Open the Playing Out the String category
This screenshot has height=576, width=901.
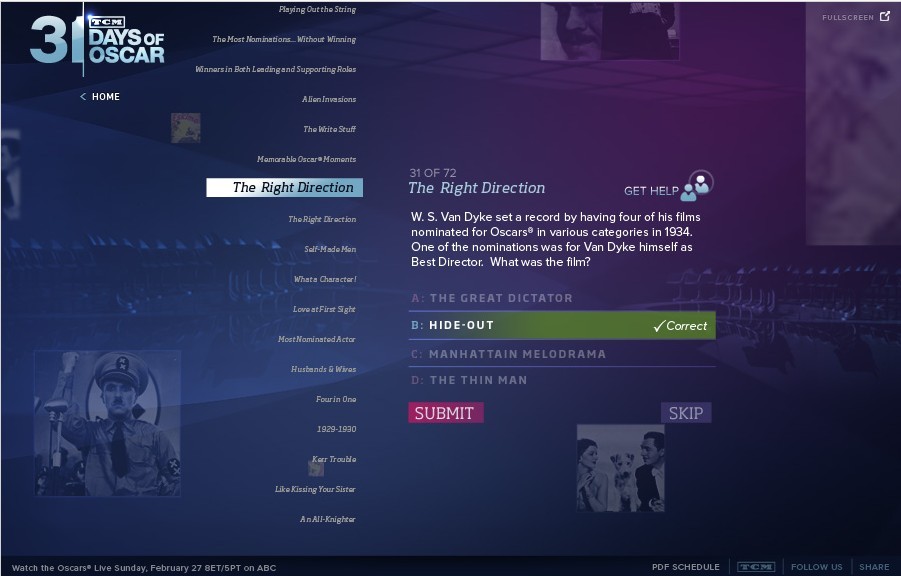pos(317,9)
